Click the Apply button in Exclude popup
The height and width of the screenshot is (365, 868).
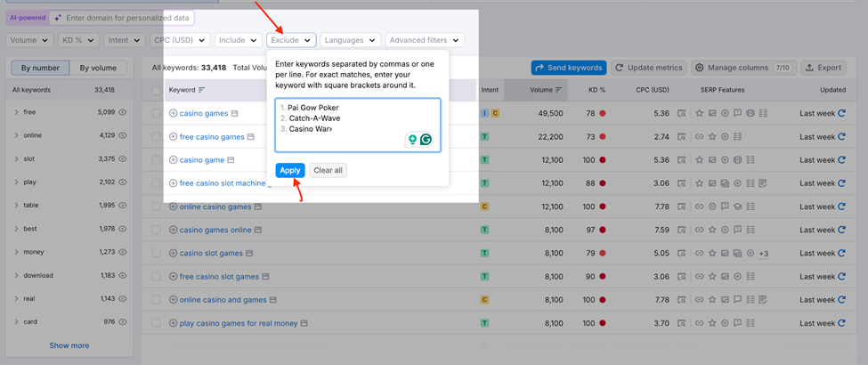pyautogui.click(x=290, y=170)
